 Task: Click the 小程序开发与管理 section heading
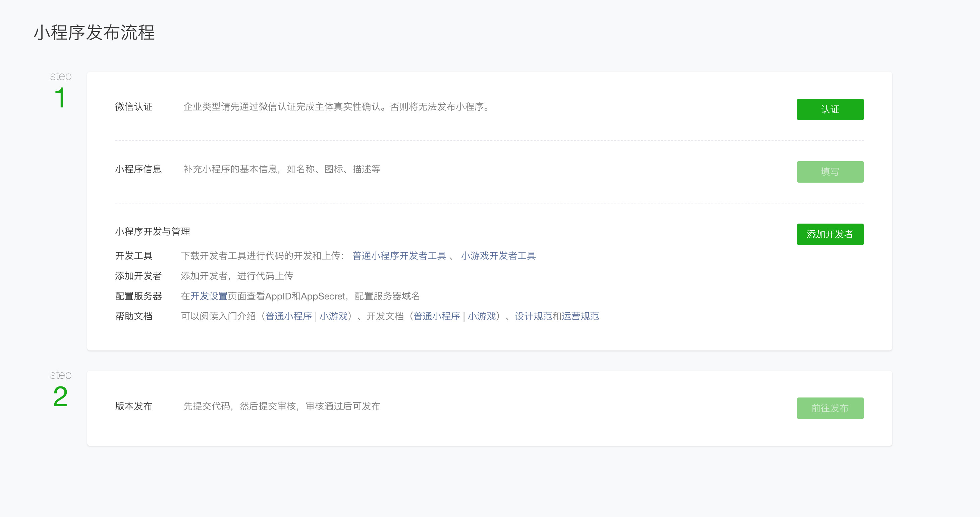152,231
